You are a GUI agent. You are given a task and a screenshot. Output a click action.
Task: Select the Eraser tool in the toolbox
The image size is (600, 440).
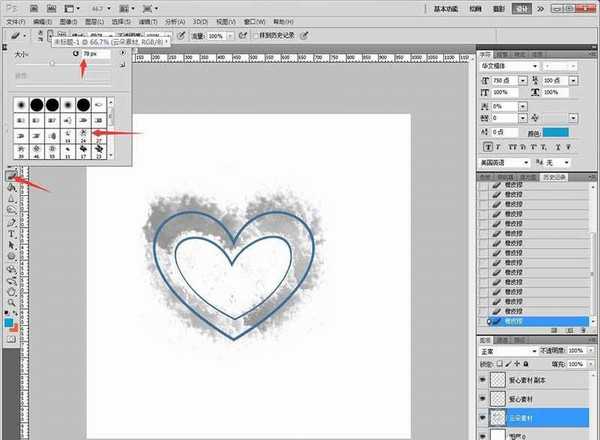pos(11,175)
